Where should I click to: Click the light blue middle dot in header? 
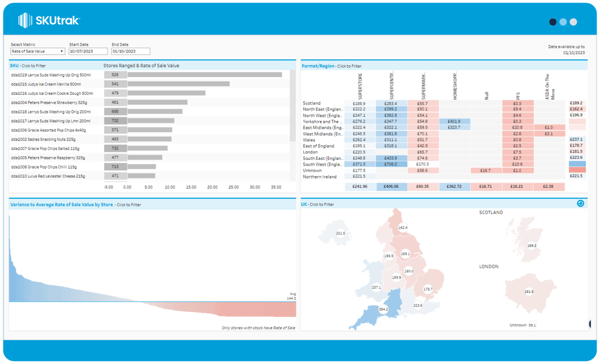(563, 22)
